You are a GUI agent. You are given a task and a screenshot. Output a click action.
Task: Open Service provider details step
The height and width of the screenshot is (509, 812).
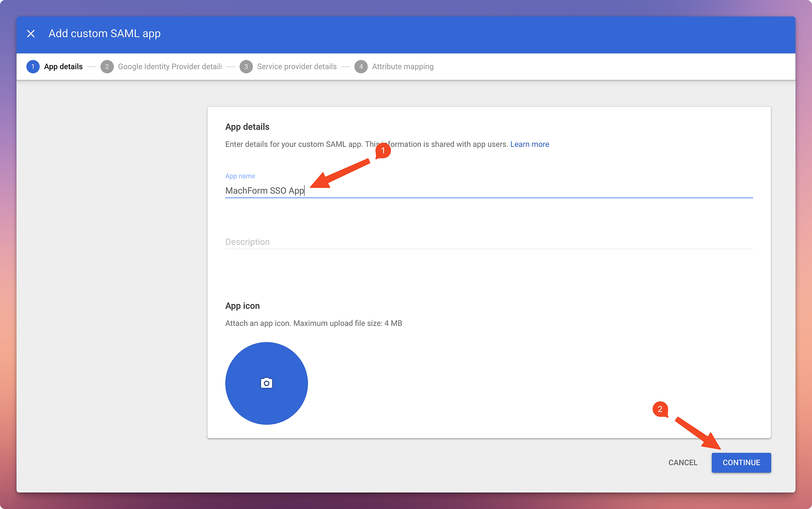[297, 67]
